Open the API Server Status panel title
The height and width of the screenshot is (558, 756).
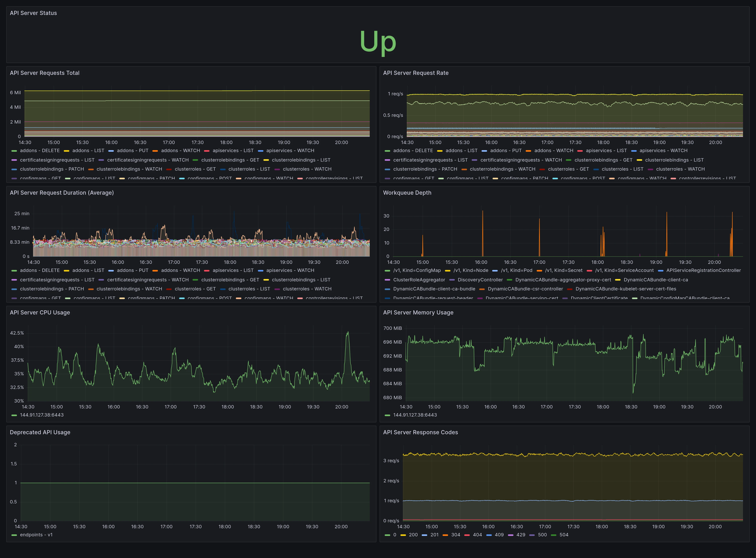(x=33, y=13)
